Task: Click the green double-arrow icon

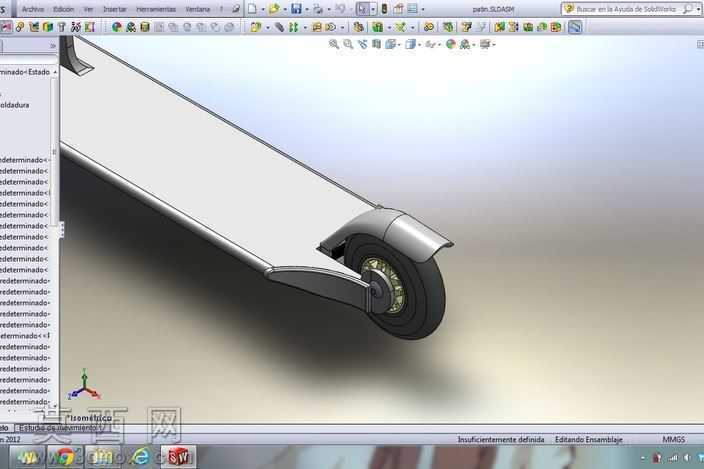Action: 294,27
